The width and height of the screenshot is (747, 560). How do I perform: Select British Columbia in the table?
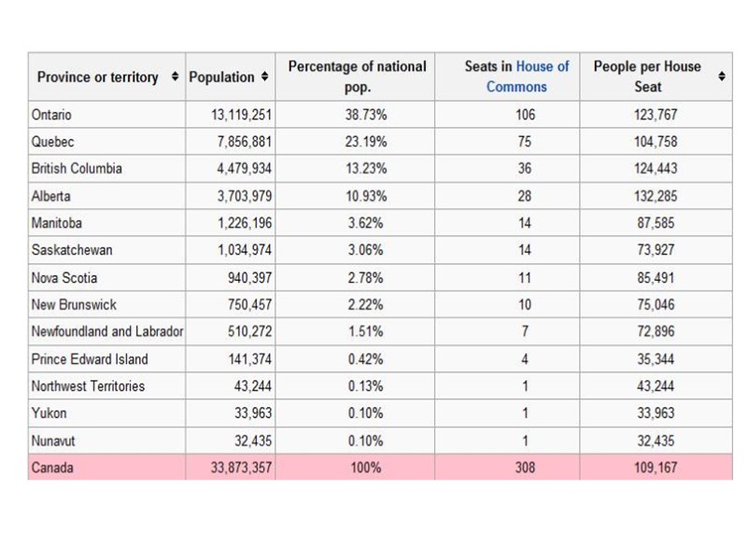pos(77,169)
